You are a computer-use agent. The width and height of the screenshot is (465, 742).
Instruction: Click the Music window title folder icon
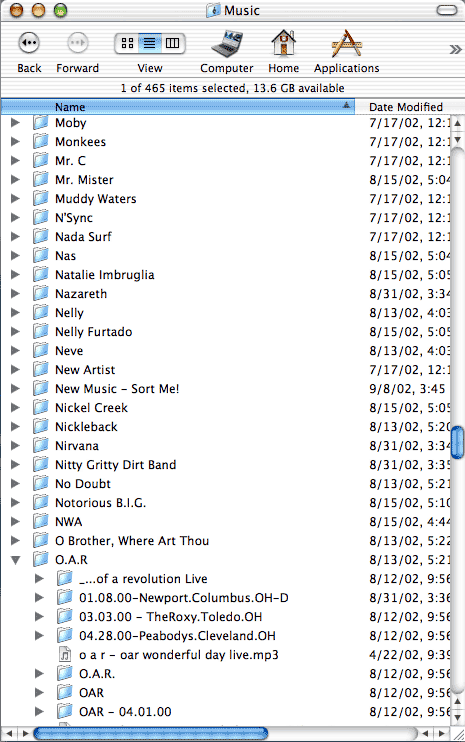[213, 10]
